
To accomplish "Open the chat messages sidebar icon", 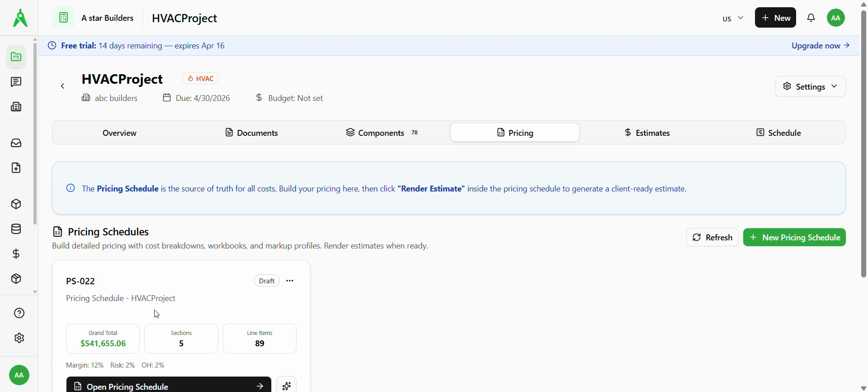I will 16,82.
